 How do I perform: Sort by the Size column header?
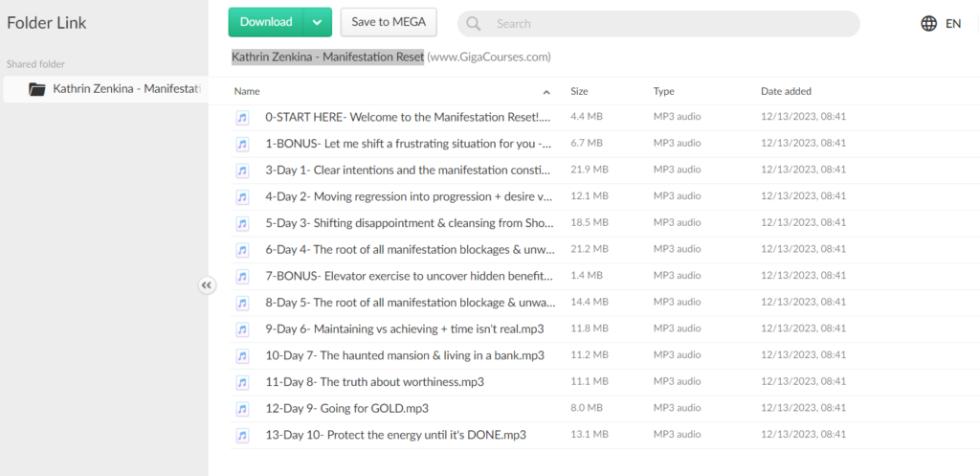click(x=579, y=92)
